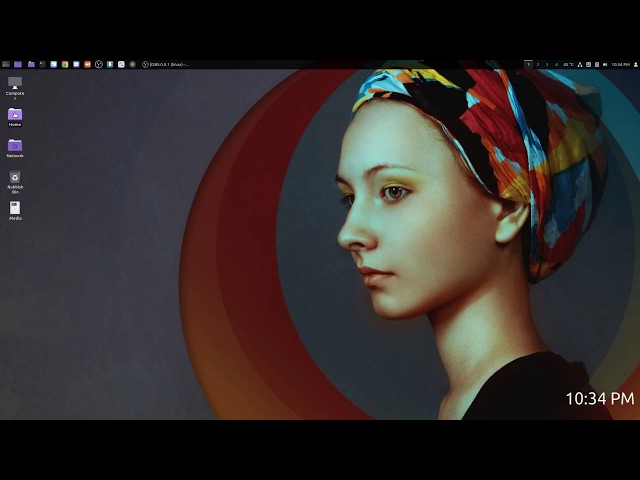Open the Network desktop icon
The width and height of the screenshot is (640, 480).
point(15,148)
